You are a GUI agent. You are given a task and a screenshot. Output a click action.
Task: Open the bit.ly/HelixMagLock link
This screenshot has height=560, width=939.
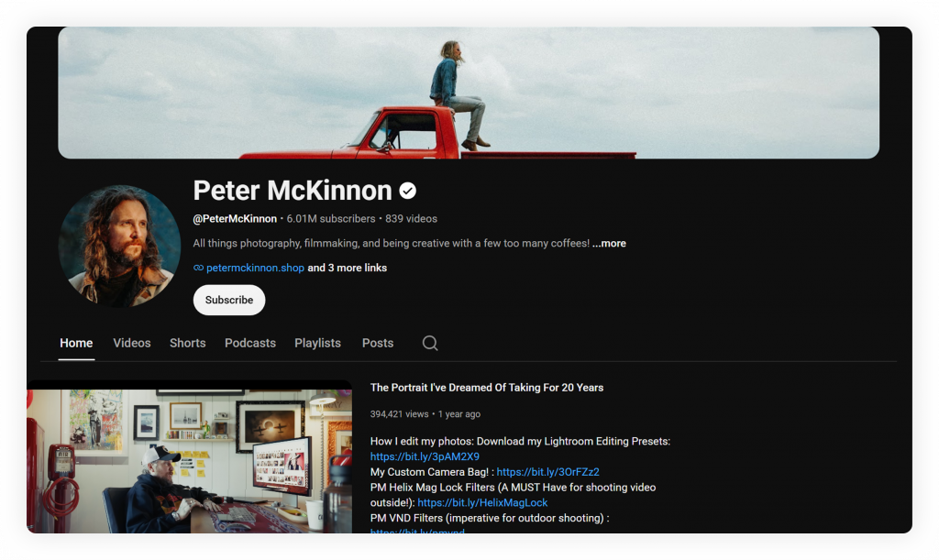point(482,503)
